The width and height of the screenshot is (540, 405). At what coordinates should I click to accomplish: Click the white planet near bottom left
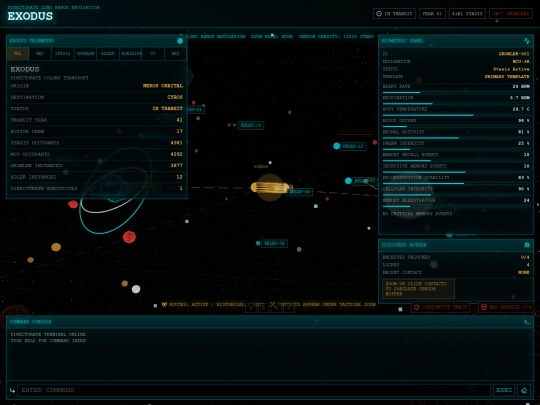pyautogui.click(x=136, y=289)
